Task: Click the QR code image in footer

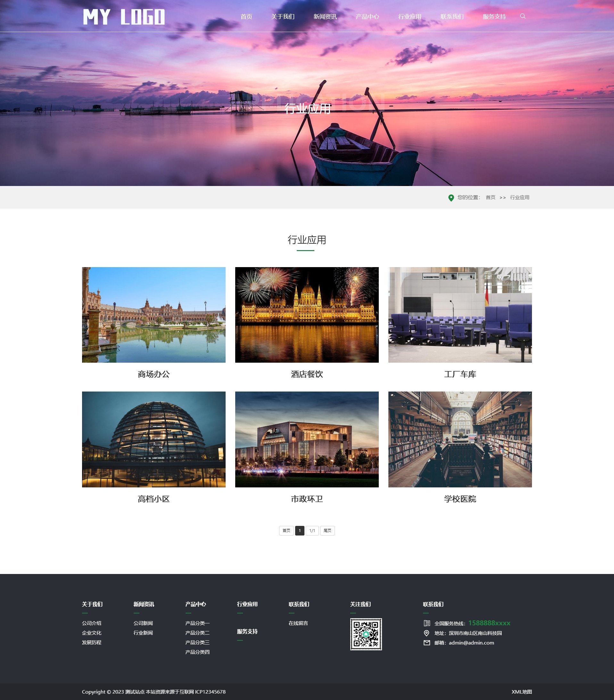Action: click(x=366, y=634)
